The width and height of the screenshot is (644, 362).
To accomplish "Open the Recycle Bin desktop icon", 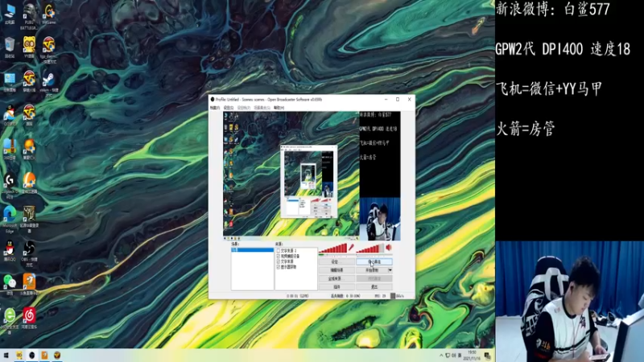I will click(x=10, y=47).
